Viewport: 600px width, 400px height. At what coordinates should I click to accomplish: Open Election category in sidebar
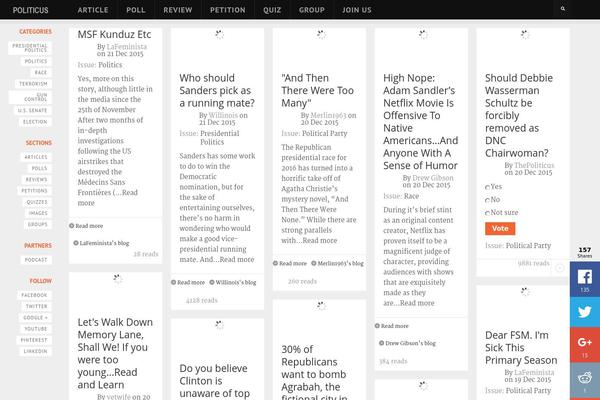(35, 122)
